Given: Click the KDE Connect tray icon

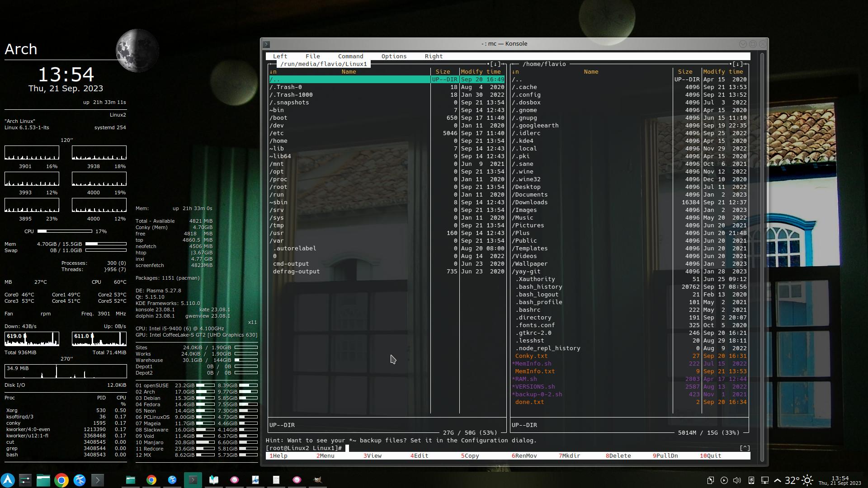Looking at the screenshot, I should tap(751, 480).
